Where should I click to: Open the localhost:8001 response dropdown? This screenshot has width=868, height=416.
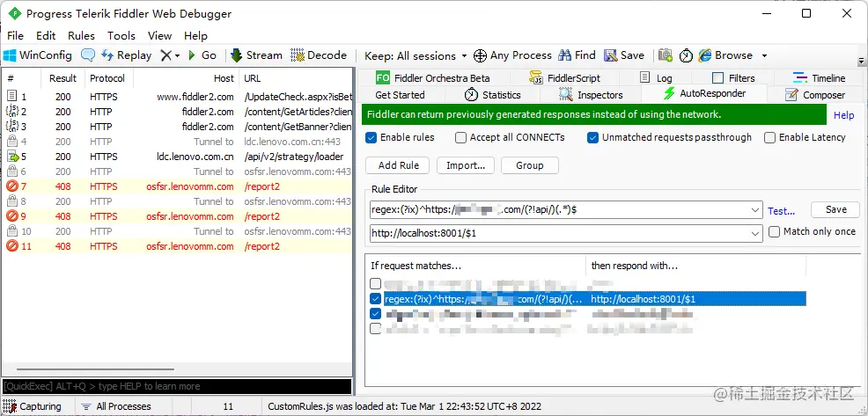(756, 233)
